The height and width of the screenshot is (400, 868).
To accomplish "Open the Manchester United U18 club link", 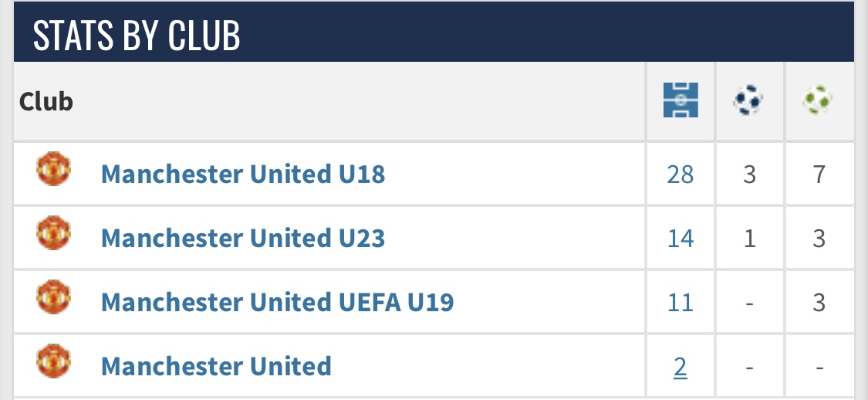I will (x=243, y=174).
